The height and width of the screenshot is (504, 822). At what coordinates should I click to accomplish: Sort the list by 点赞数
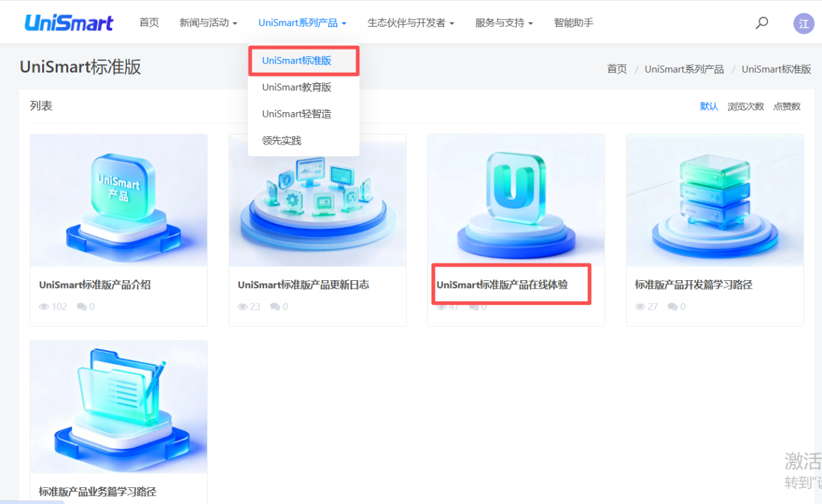[x=786, y=106]
